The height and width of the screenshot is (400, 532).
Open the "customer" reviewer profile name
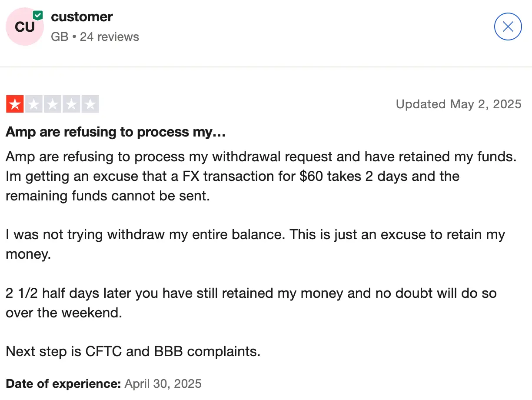tap(82, 17)
